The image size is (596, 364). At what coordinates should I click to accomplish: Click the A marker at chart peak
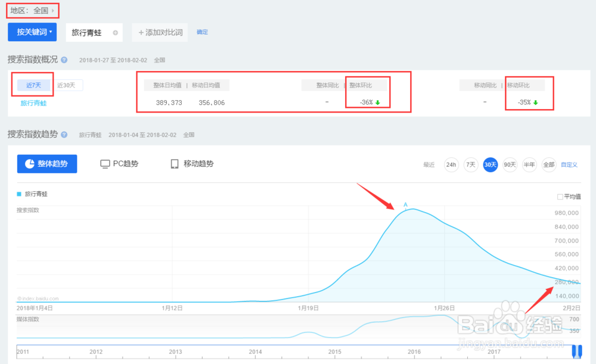click(405, 204)
